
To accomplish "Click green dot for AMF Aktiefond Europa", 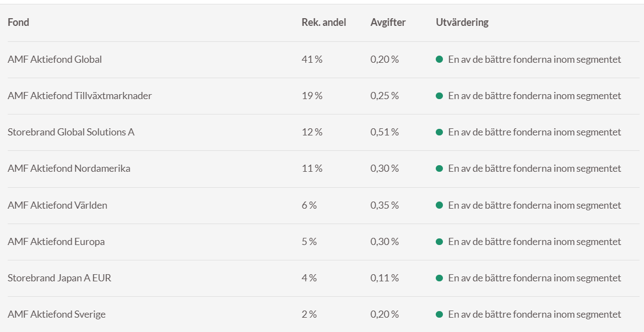I will (x=439, y=242).
